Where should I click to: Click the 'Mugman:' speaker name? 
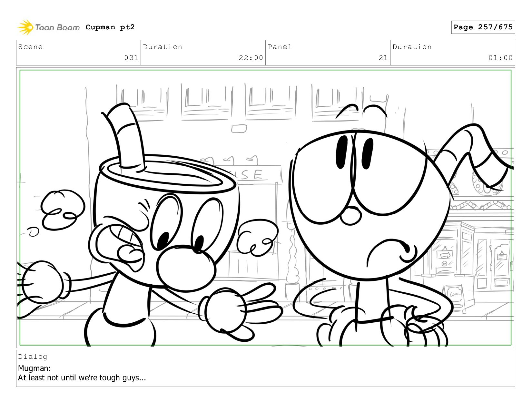34,368
